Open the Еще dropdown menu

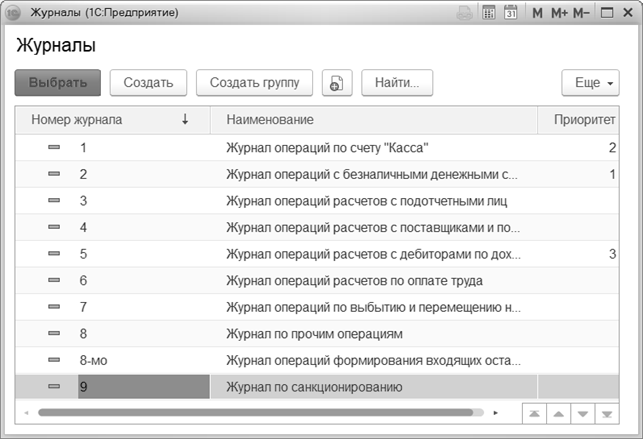click(590, 83)
